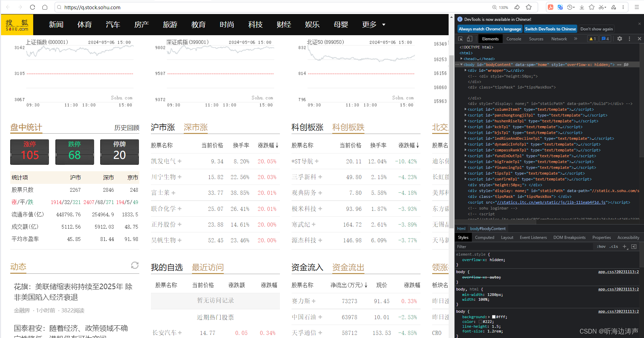Image resolution: width=644 pixels, height=338 pixels.
Task: Click the warnings badge showing 1
Action: click(x=592, y=39)
